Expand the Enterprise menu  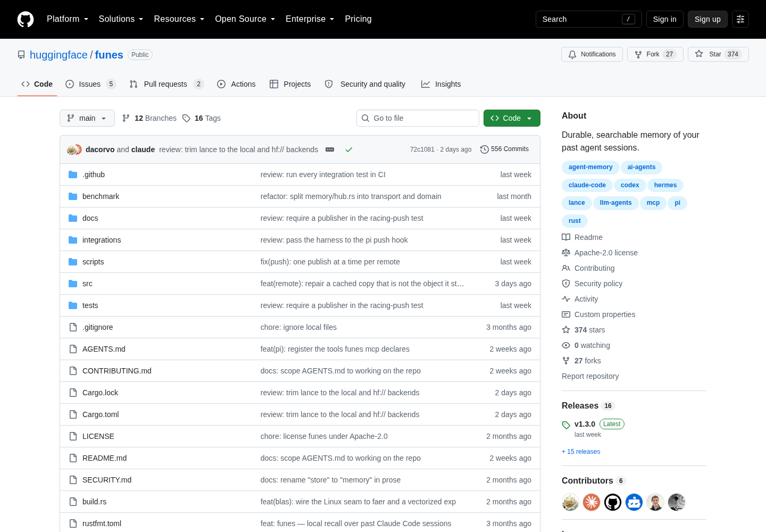(310, 19)
